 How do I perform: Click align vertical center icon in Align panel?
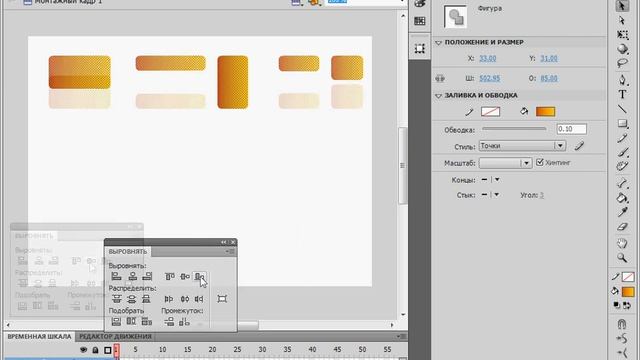pos(185,276)
